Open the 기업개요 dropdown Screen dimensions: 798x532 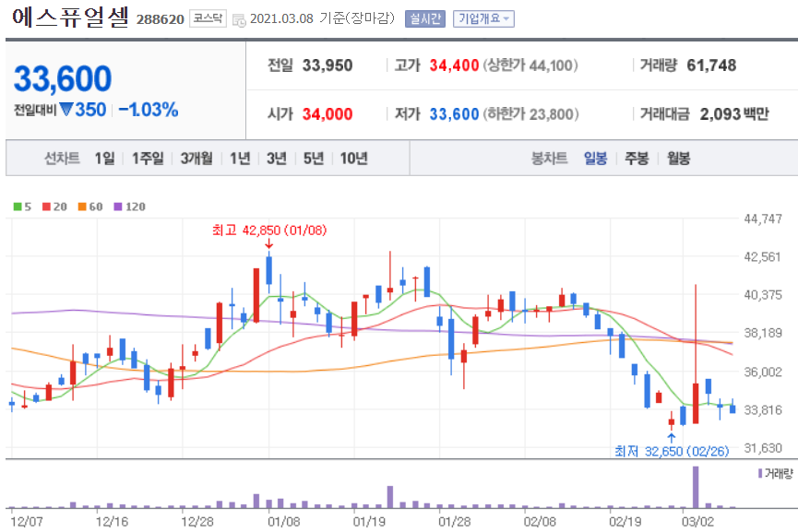coord(483,18)
